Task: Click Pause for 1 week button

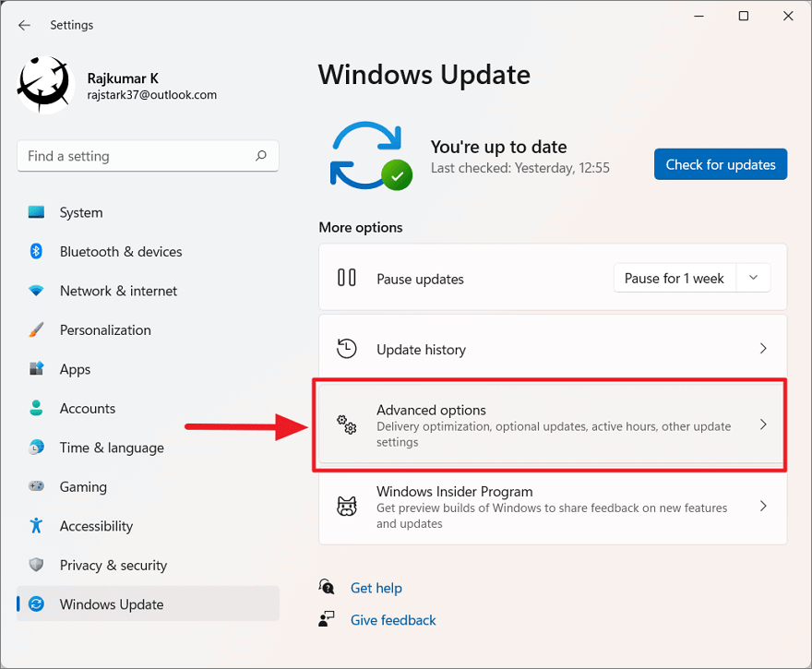Action: (675, 278)
